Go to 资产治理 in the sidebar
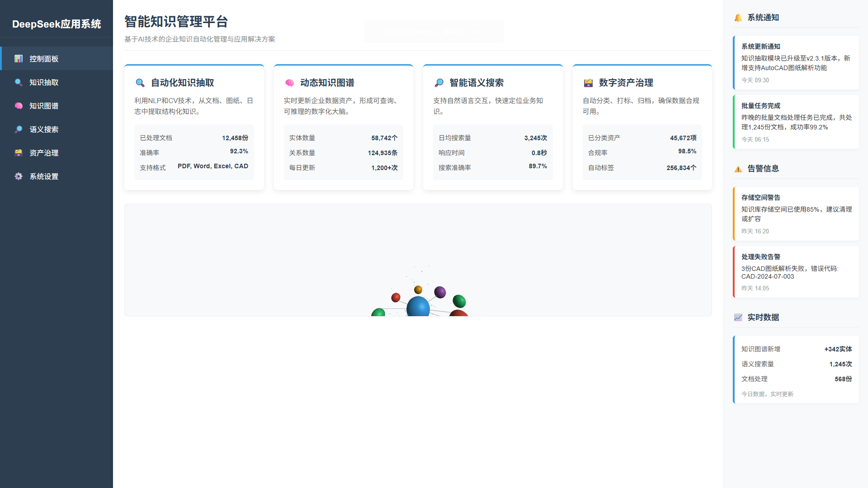Image resolution: width=868 pixels, height=488 pixels. tap(44, 153)
